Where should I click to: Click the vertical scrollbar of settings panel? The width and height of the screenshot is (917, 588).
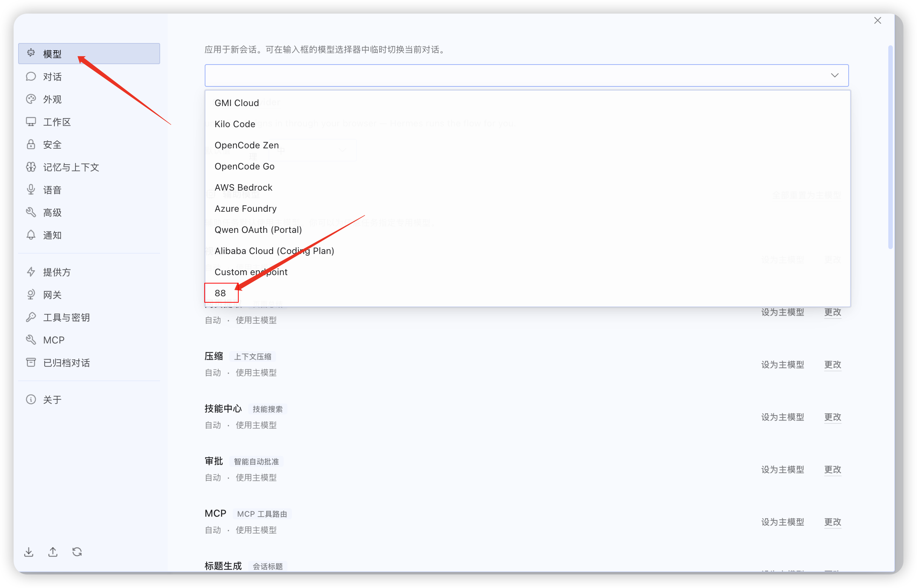click(x=891, y=148)
